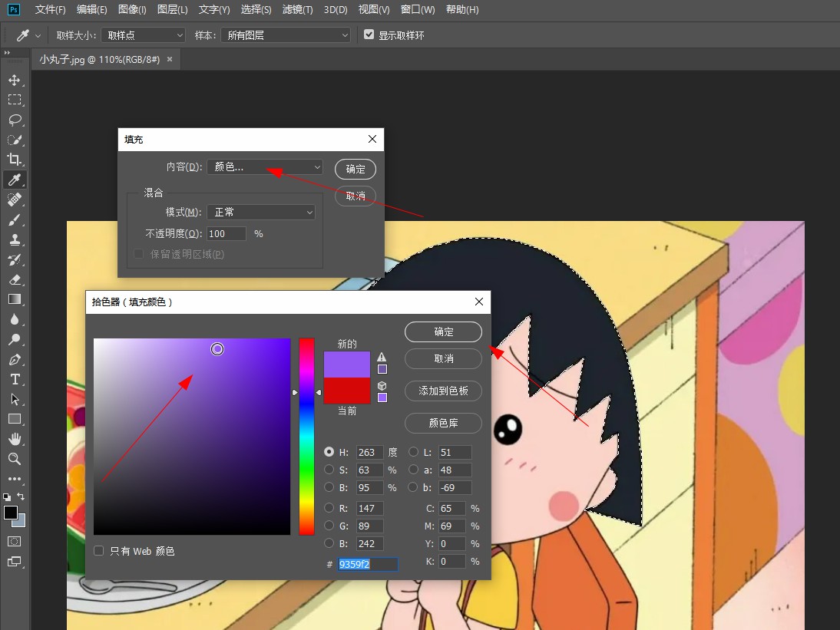Toggle the 显示取样环 checkbox
The image size is (840, 630).
[369, 35]
